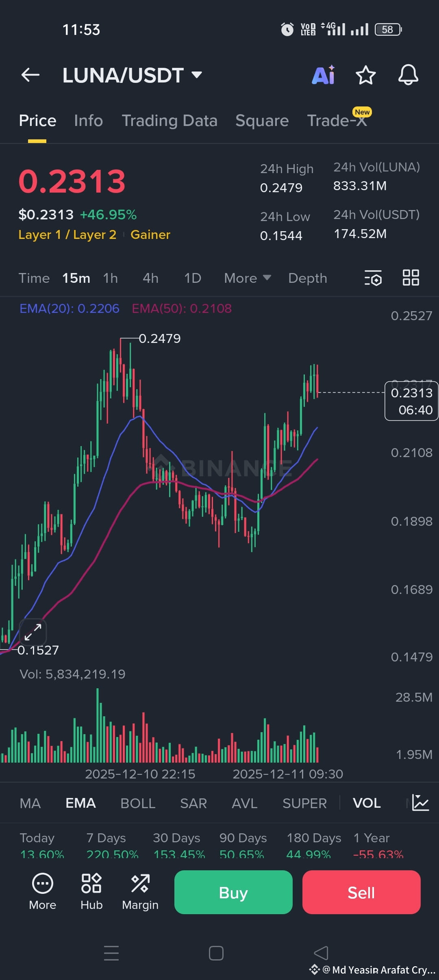Tap the Android recent apps button
439x980 pixels.
[x=111, y=953]
